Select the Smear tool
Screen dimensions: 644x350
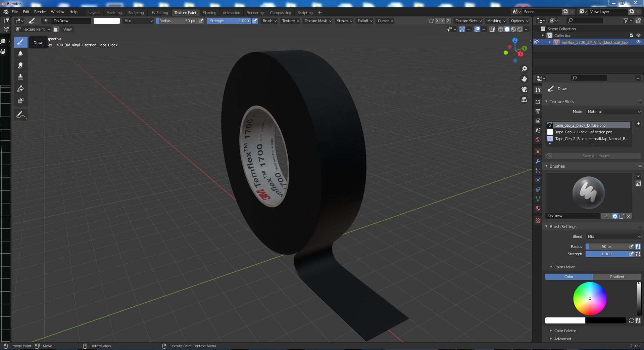(20, 65)
